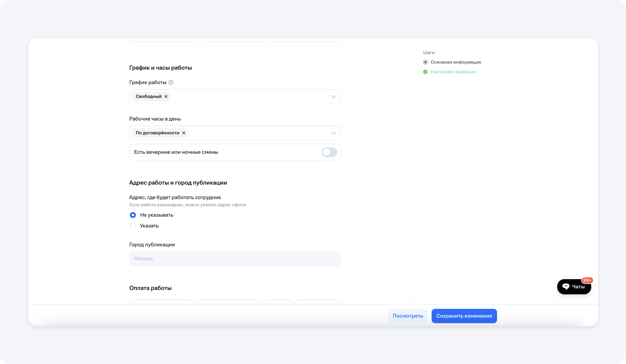Select the Не указывать address option
626x364 pixels.
[133, 215]
